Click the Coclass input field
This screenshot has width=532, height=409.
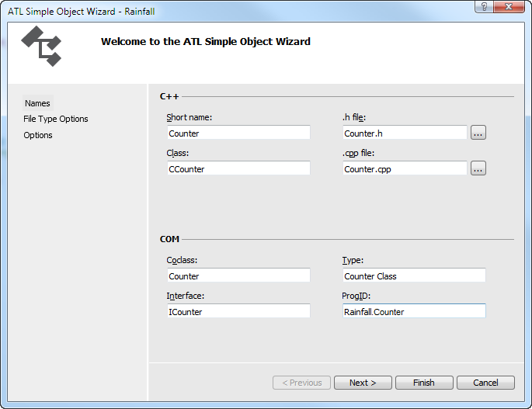click(x=238, y=276)
